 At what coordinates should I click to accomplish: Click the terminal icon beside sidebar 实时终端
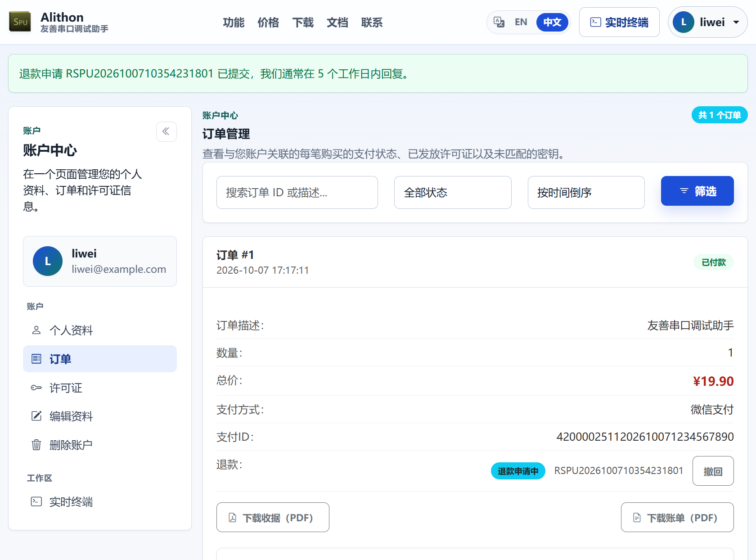(x=36, y=501)
